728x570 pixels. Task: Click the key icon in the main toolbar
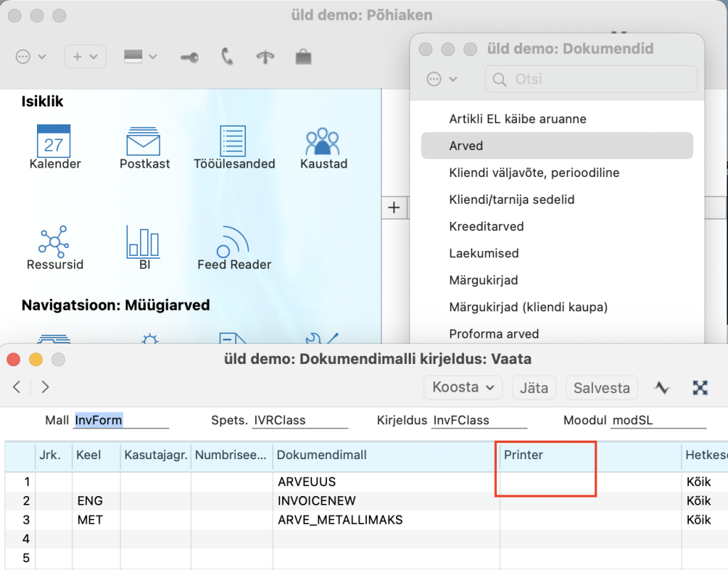[189, 57]
